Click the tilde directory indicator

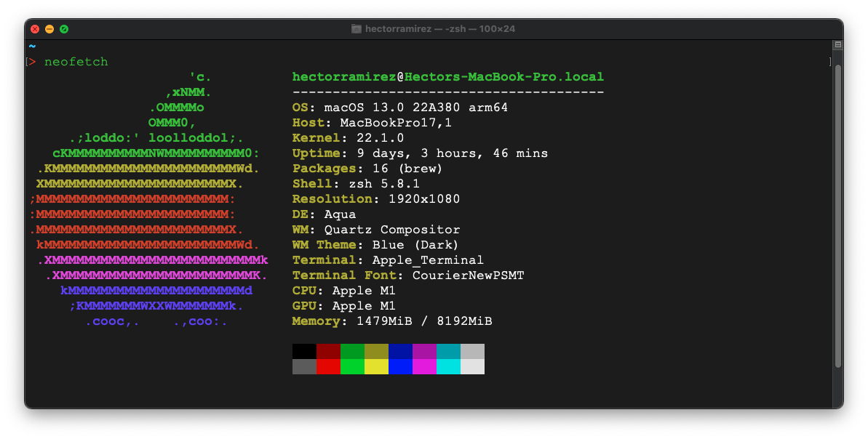tap(32, 47)
